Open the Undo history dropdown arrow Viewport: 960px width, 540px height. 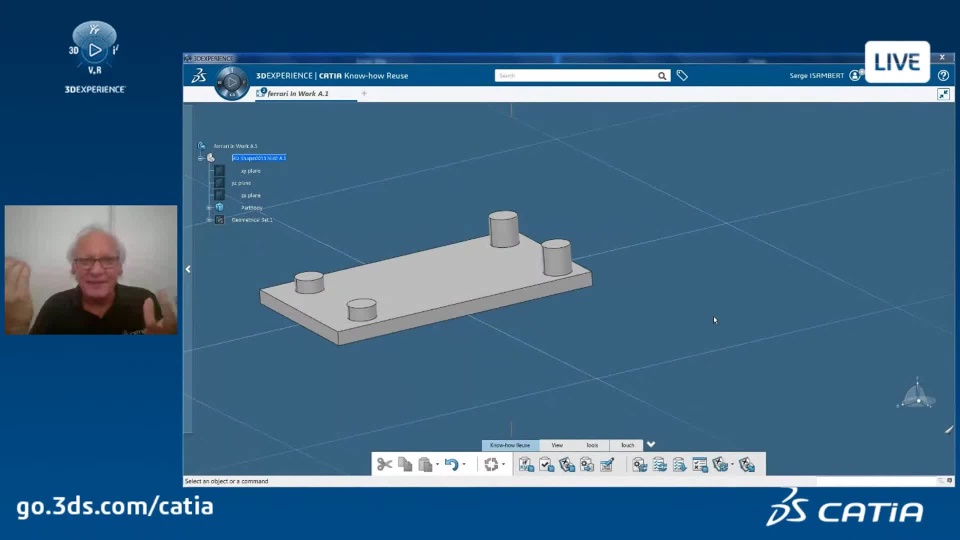[464, 465]
